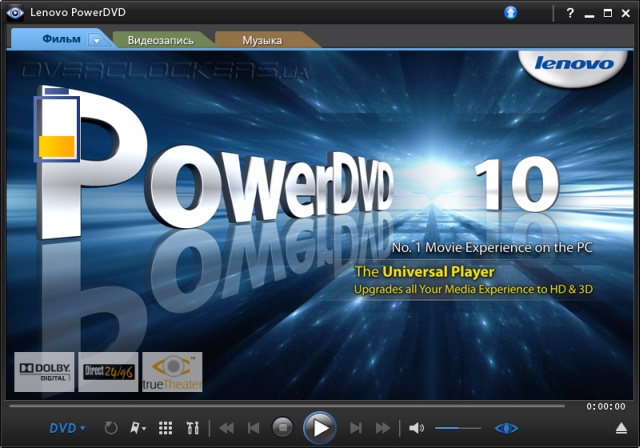This screenshot has height=448, width=640.
Task: Click the trueTheater badge
Action: (x=172, y=372)
